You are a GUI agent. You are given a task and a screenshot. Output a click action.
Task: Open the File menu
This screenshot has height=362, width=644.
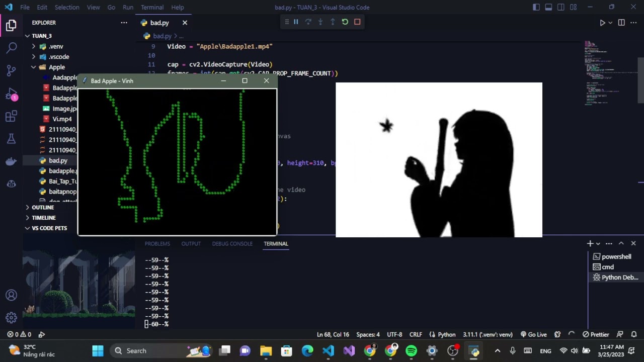[x=25, y=7]
